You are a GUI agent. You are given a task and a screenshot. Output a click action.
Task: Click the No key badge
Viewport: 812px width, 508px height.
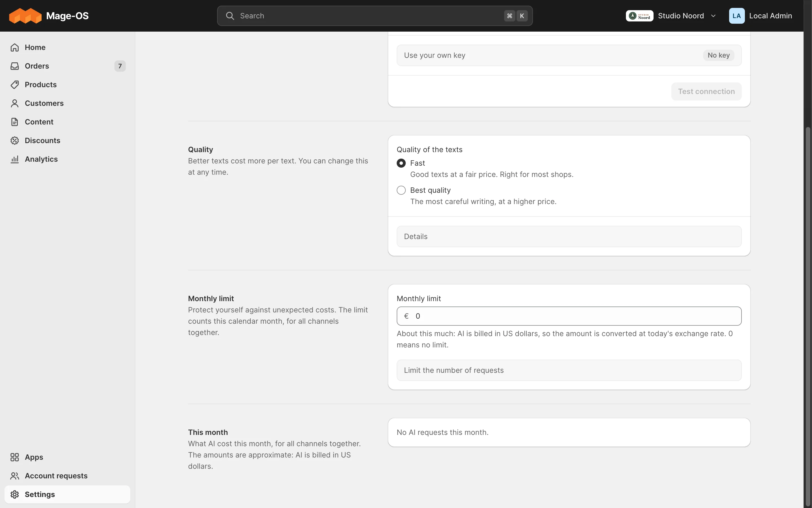(x=718, y=55)
